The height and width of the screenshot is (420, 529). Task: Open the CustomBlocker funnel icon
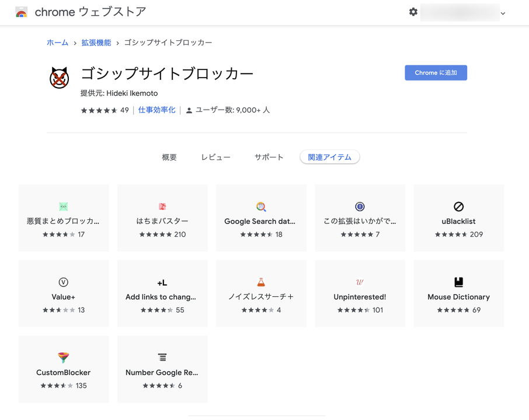coord(64,358)
